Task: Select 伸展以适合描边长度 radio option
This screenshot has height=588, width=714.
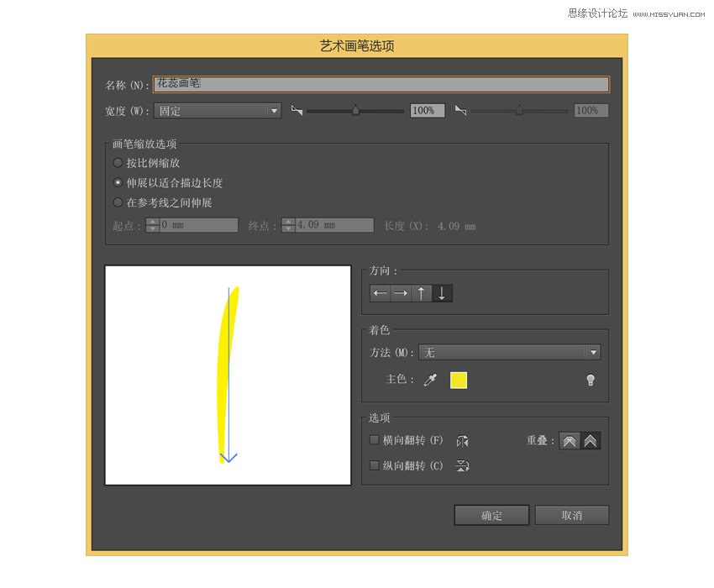Action: (118, 182)
